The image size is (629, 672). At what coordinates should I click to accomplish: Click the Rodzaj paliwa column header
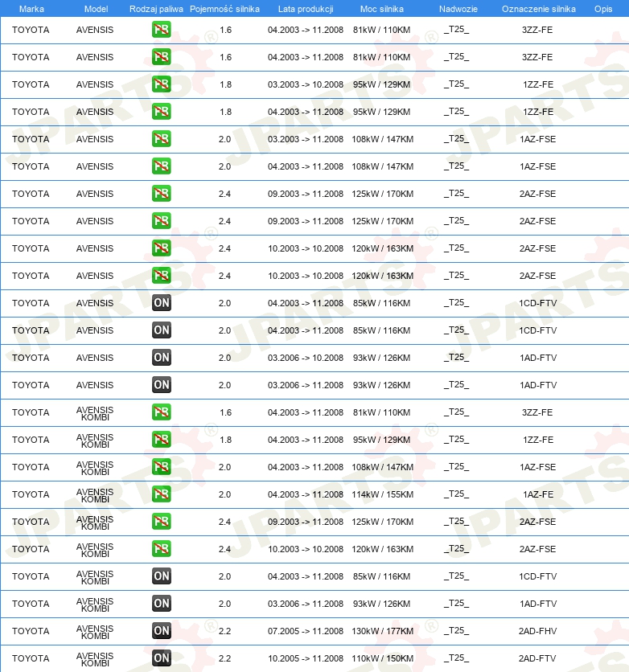(x=156, y=9)
